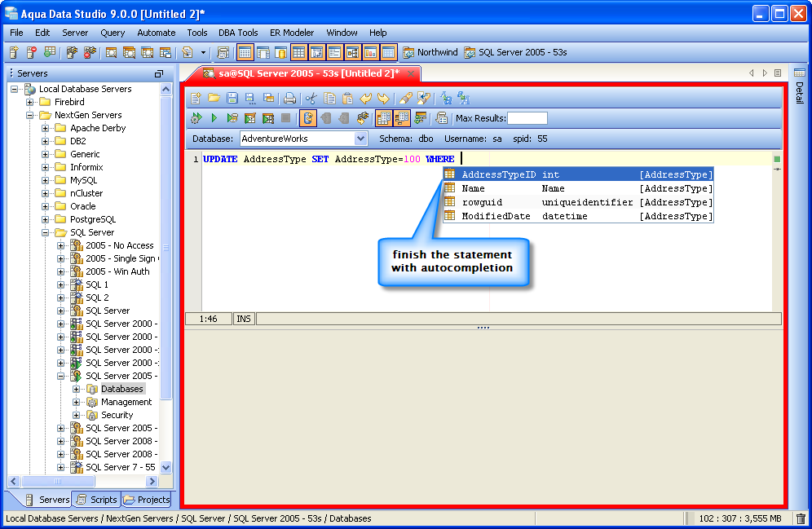Click the gray Stop execution square

coord(285,118)
